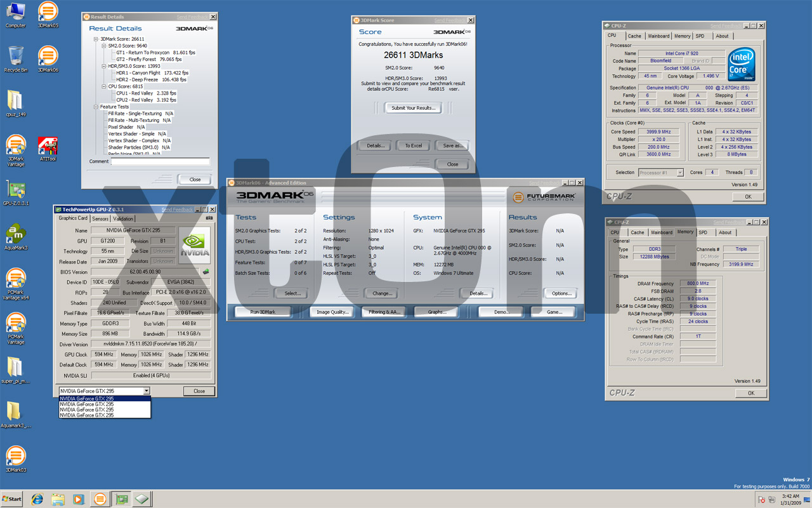This screenshot has width=812, height=508.
Task: Click Details button under System in 3DMark06
Action: [x=478, y=293]
